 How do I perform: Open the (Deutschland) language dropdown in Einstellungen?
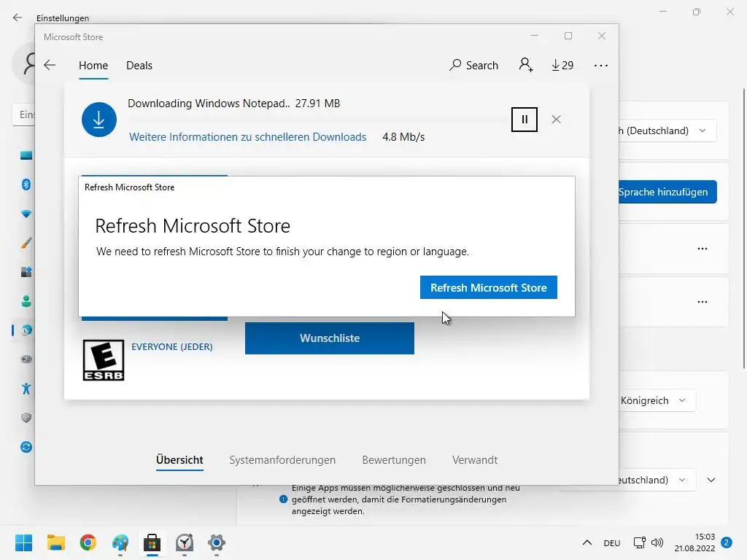coord(667,131)
